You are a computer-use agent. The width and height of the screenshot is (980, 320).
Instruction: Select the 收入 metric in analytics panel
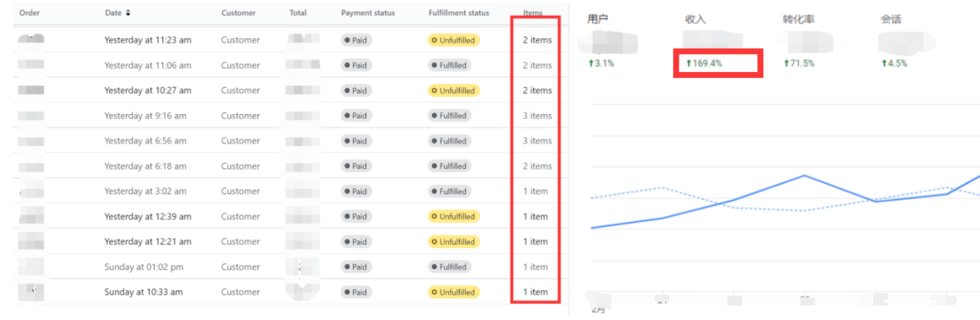point(696,19)
